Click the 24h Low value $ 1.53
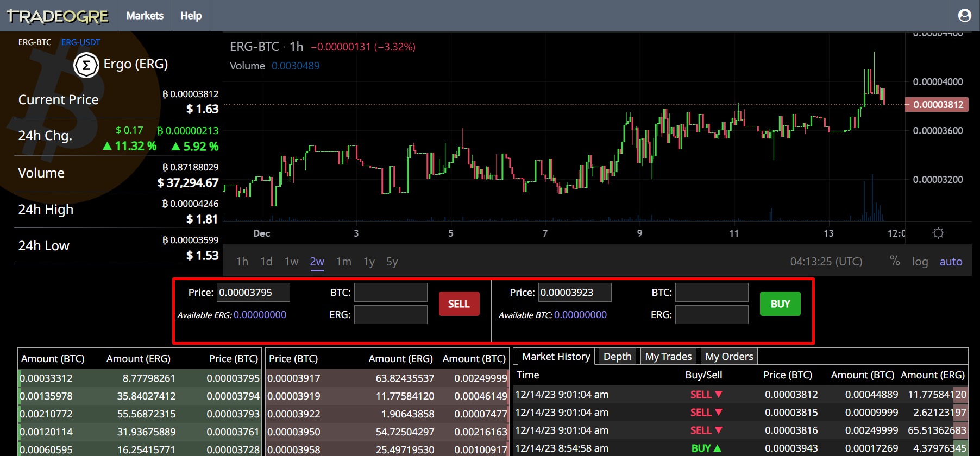Viewport: 980px width, 456px height. pyautogui.click(x=202, y=256)
